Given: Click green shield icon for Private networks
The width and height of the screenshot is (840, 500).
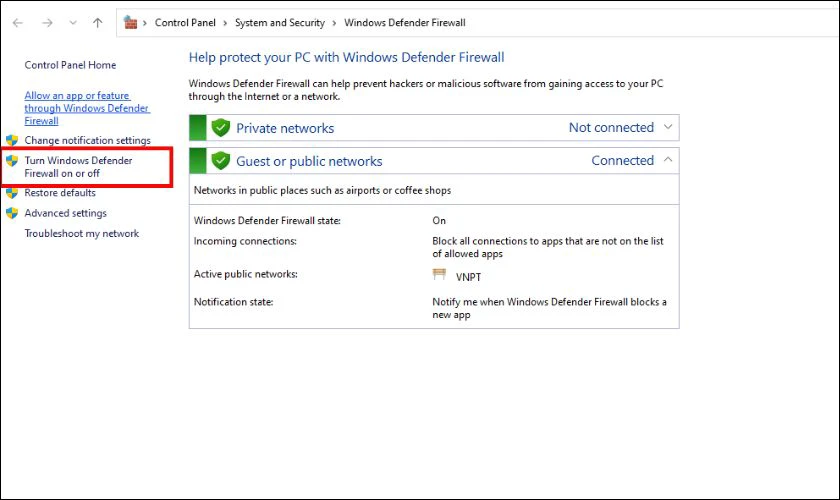Looking at the screenshot, I should [x=221, y=128].
